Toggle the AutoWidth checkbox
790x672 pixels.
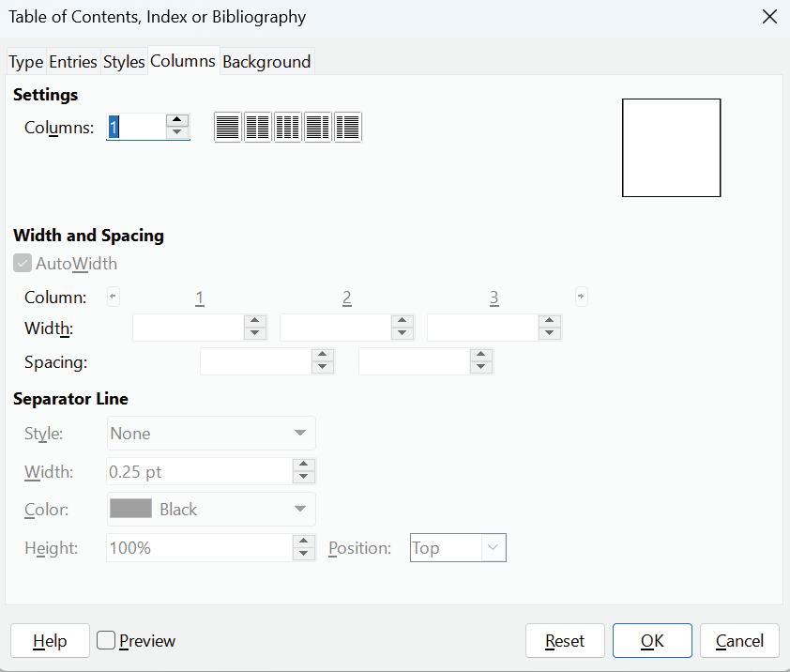[23, 264]
